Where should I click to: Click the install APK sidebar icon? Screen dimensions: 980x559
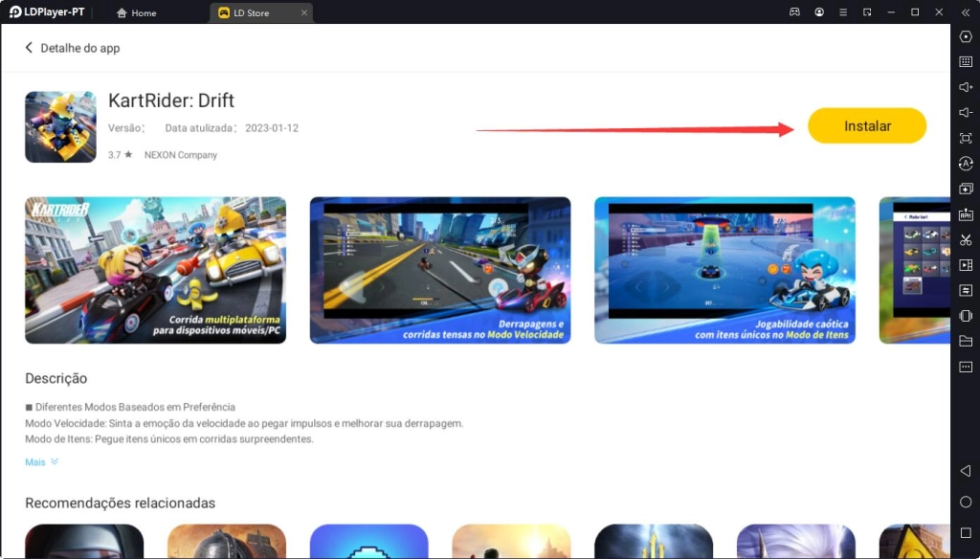coord(965,214)
